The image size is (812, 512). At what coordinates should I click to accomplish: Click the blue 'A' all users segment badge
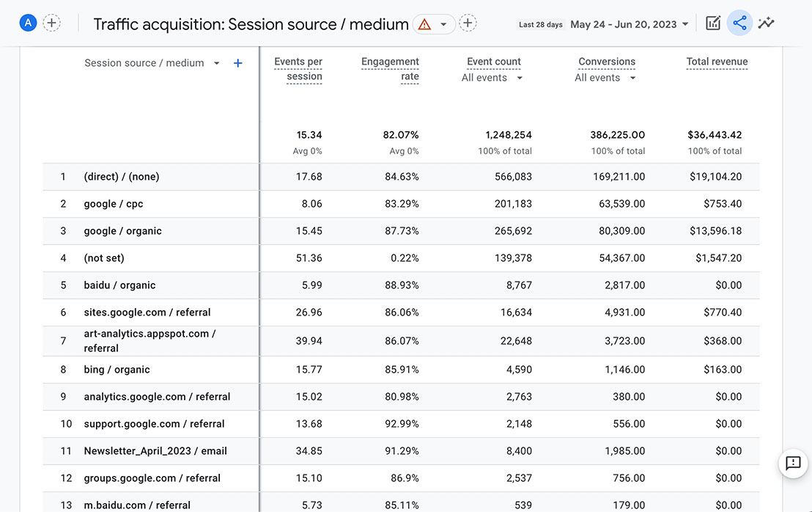click(x=28, y=23)
